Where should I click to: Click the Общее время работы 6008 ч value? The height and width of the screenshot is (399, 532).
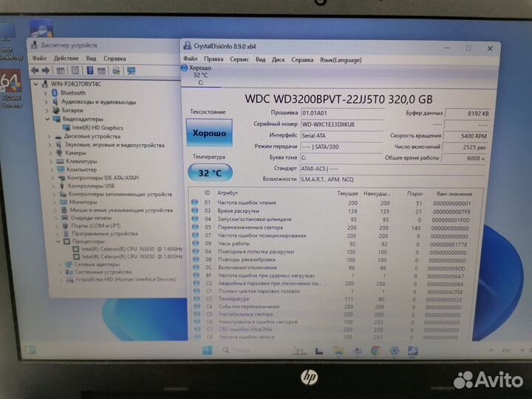click(464, 158)
